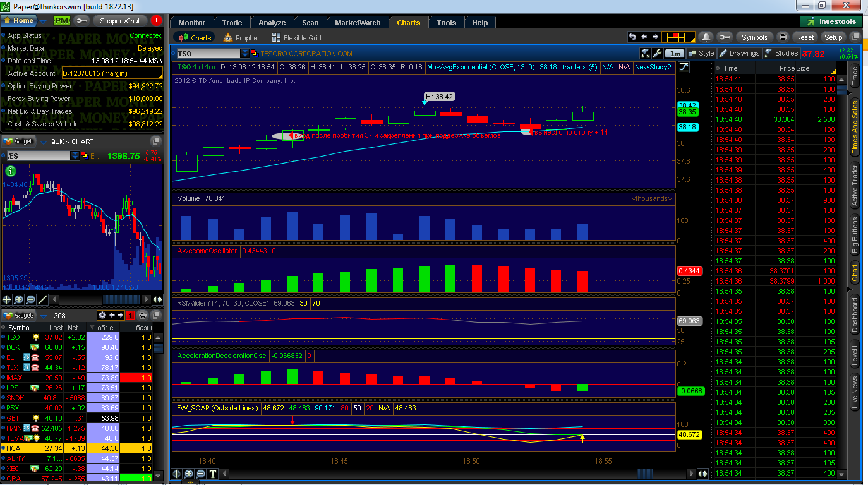Screen dimensions: 868x485
Task: Open the flask quick studies icon
Action: (x=645, y=54)
